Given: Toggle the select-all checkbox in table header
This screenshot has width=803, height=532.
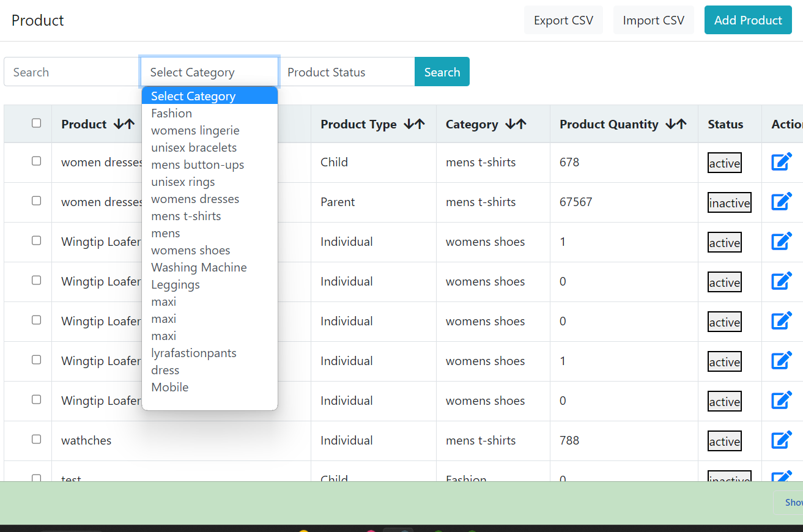Looking at the screenshot, I should click(x=36, y=123).
